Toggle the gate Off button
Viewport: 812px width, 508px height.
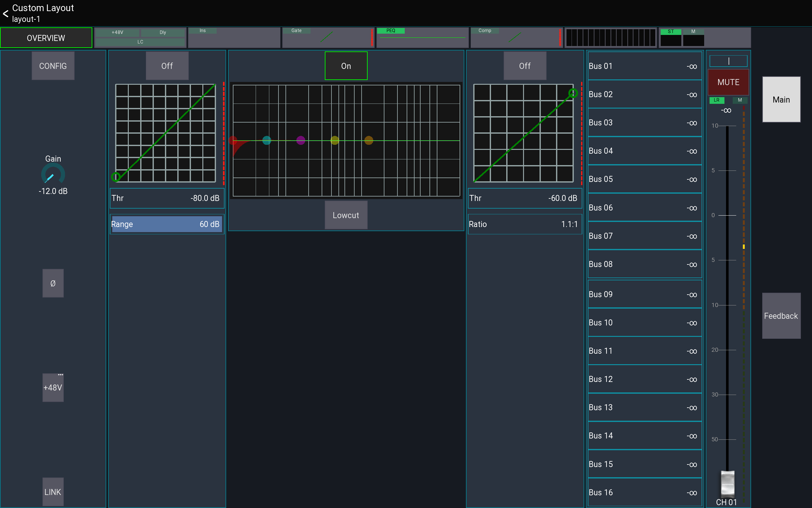point(167,66)
